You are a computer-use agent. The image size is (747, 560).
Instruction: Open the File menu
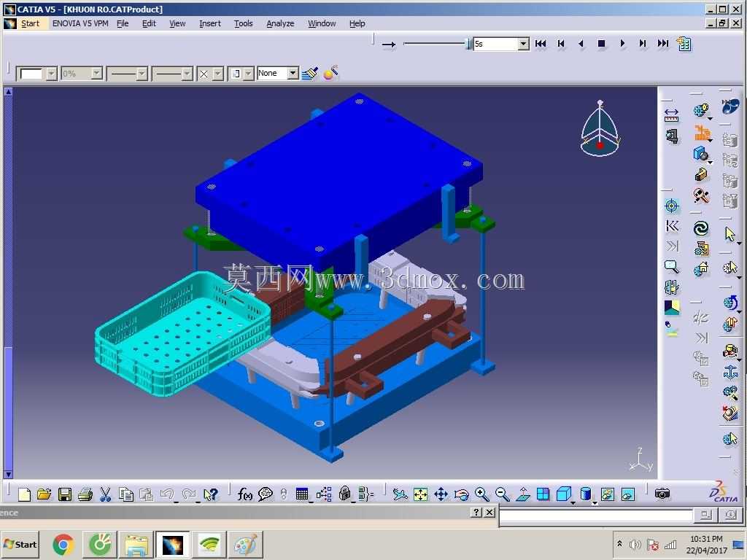pos(123,23)
